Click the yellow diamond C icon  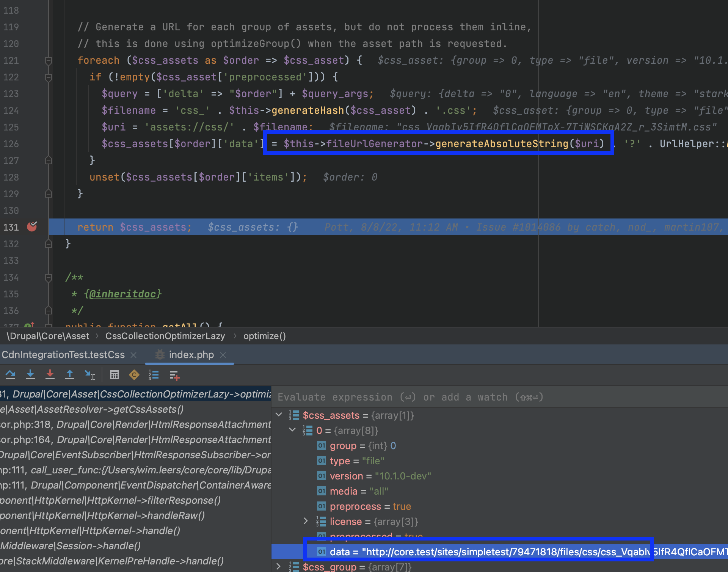point(134,375)
